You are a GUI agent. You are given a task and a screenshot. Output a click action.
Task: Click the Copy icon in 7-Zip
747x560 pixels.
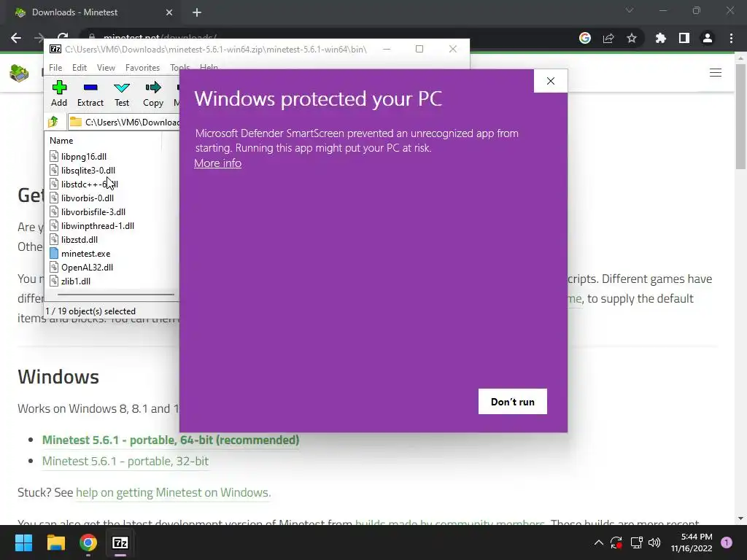coord(153,94)
